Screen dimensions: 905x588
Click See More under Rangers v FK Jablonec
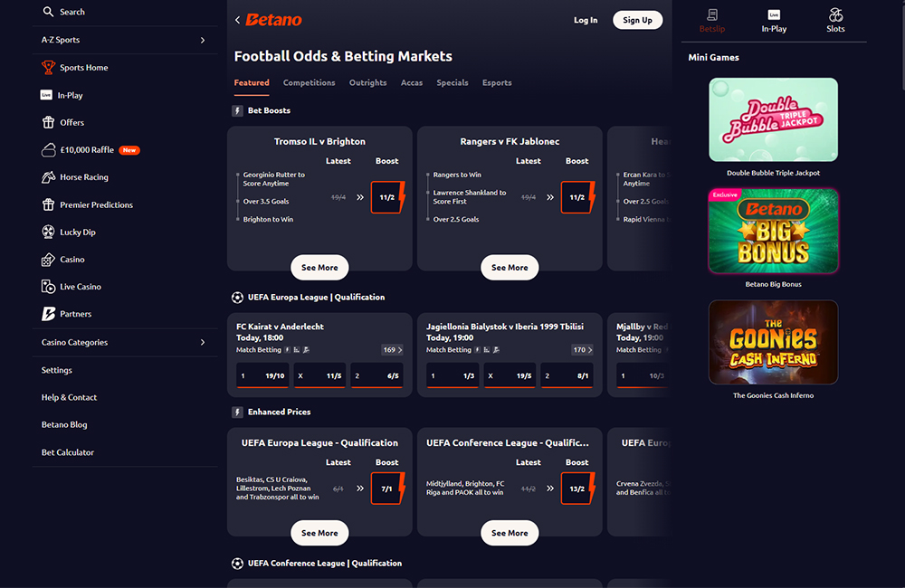[510, 268]
